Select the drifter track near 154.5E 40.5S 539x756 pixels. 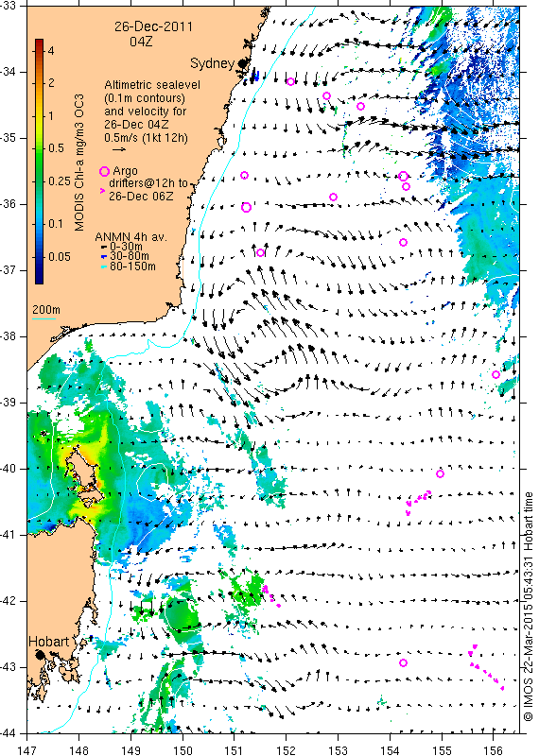pyautogui.click(x=418, y=503)
